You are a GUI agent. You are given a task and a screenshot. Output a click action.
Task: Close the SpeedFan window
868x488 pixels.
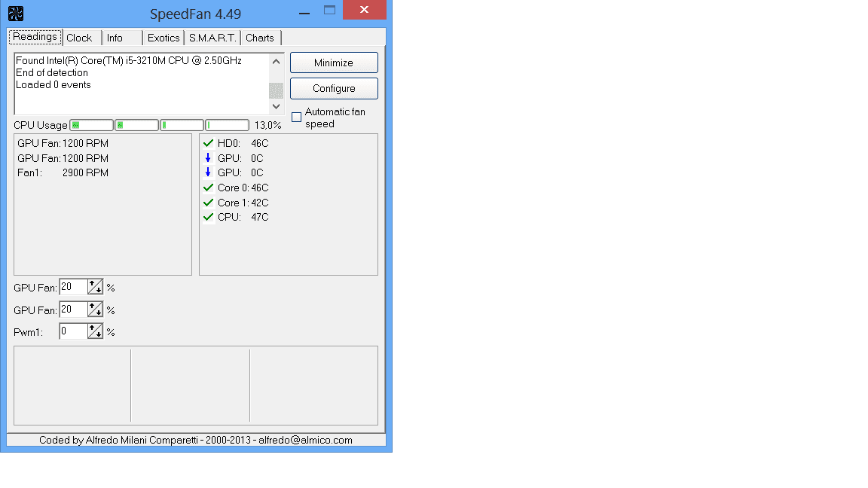click(364, 9)
